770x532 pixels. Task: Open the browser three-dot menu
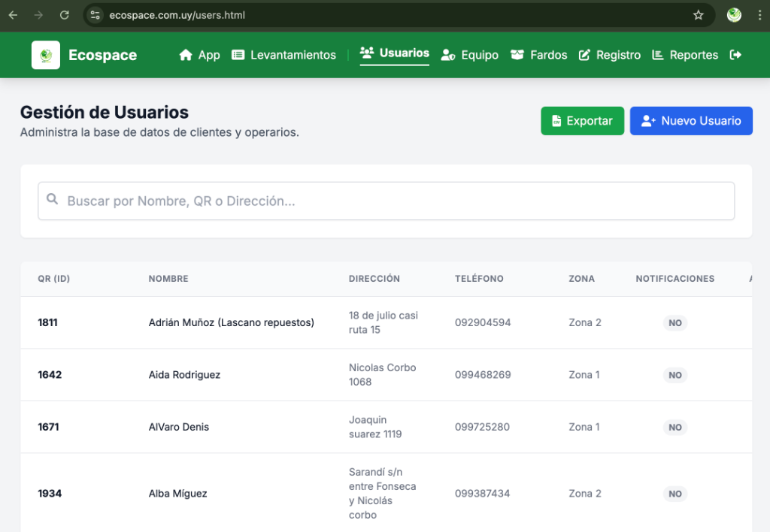click(760, 14)
